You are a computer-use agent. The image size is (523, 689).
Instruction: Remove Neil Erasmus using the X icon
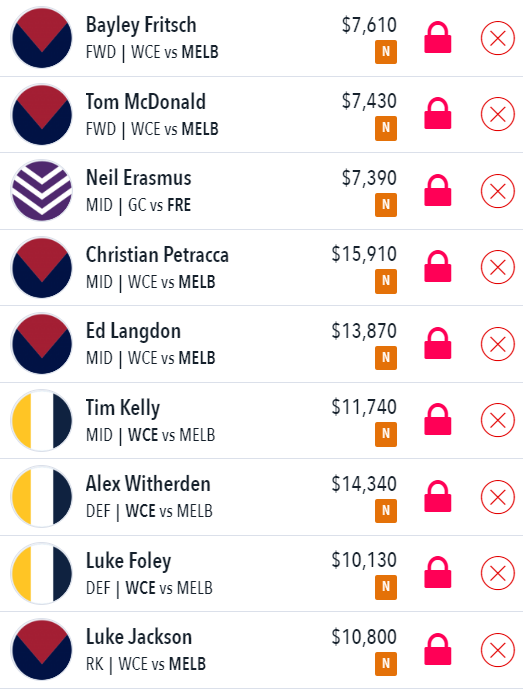[498, 191]
